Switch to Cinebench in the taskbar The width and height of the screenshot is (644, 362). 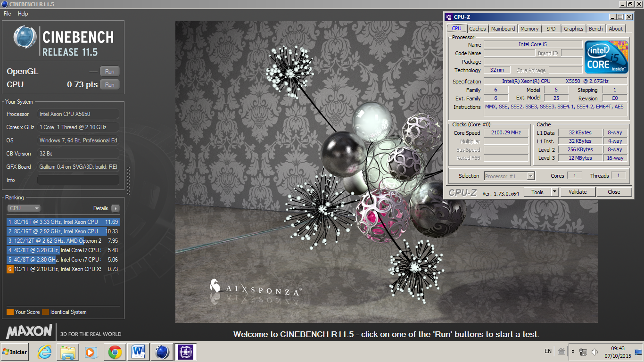pos(162,352)
